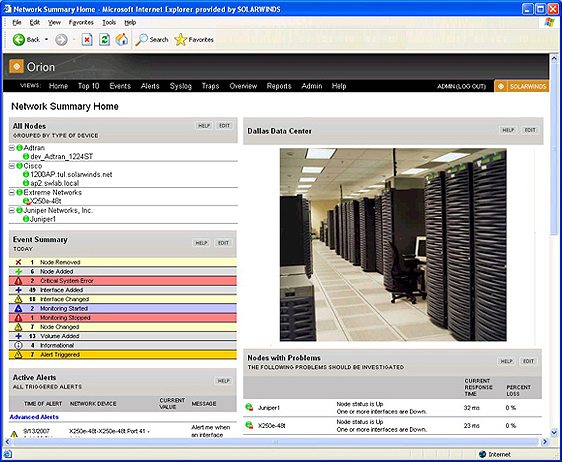Screen dimensions: 562x462
Task: Click the ADMIN (LOG OUT) link
Action: coord(462,86)
